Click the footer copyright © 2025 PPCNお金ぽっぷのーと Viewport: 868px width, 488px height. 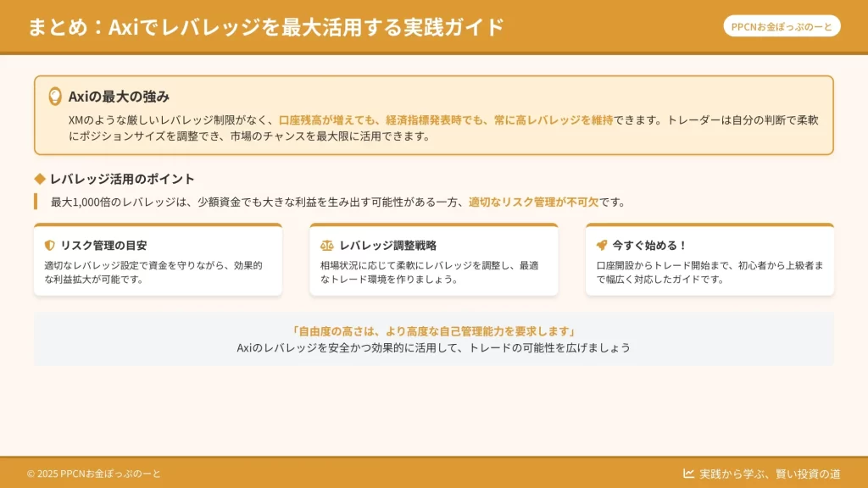click(93, 474)
